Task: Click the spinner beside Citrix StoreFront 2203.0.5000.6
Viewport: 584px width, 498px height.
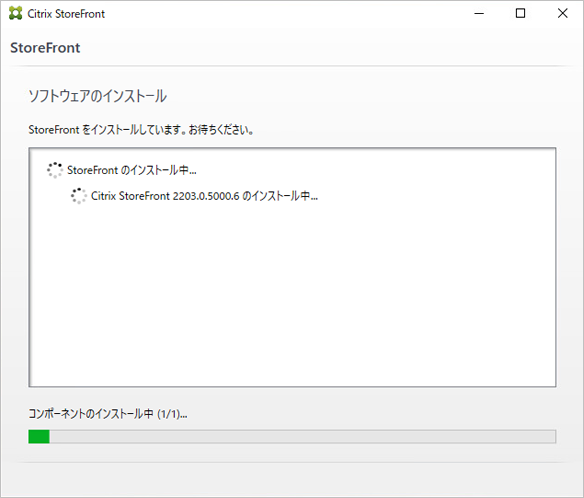Action: (79, 196)
